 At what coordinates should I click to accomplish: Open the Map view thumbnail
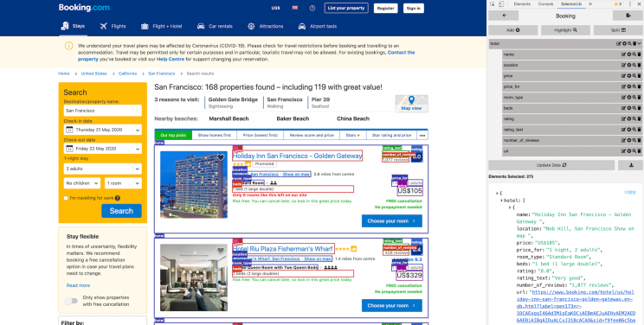(411, 104)
